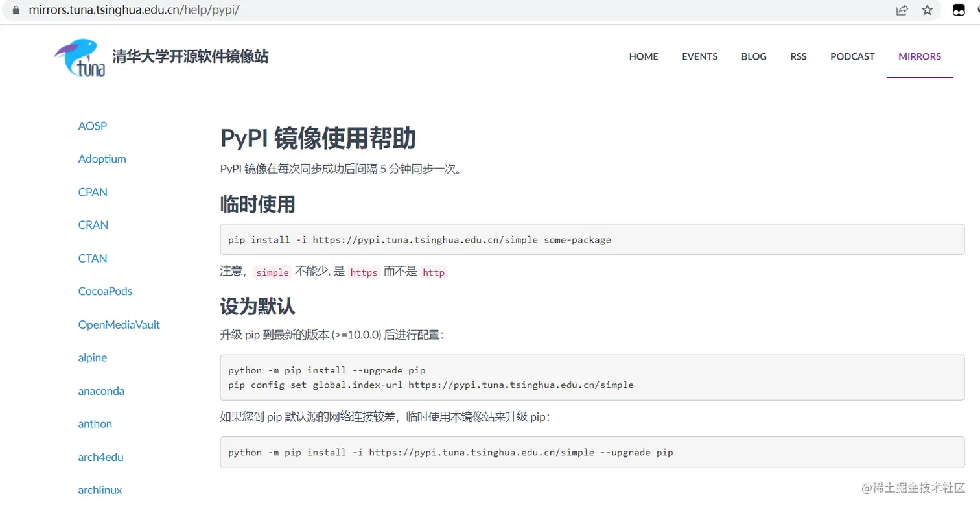Screen dimensions: 980x509
Task: Click the site title 清华大学开源软件镜像站
Action: click(x=190, y=56)
